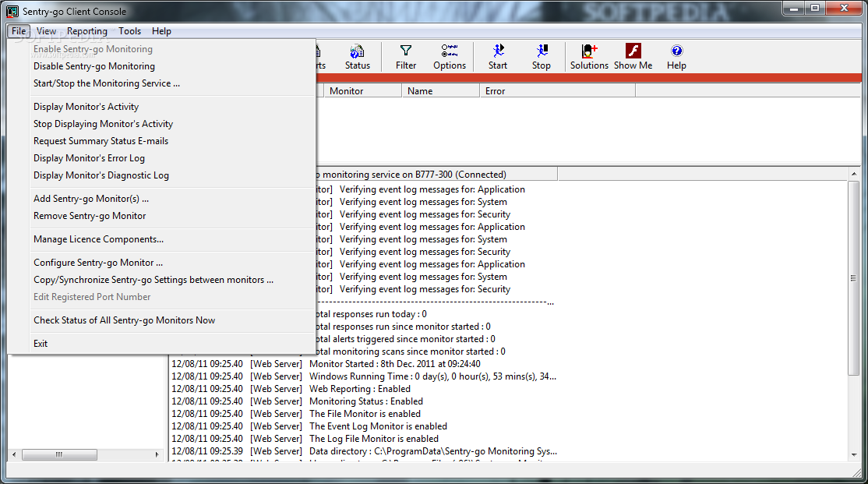The height and width of the screenshot is (484, 868).
Task: Select Request Summary Status E-mails
Action: pos(161,140)
